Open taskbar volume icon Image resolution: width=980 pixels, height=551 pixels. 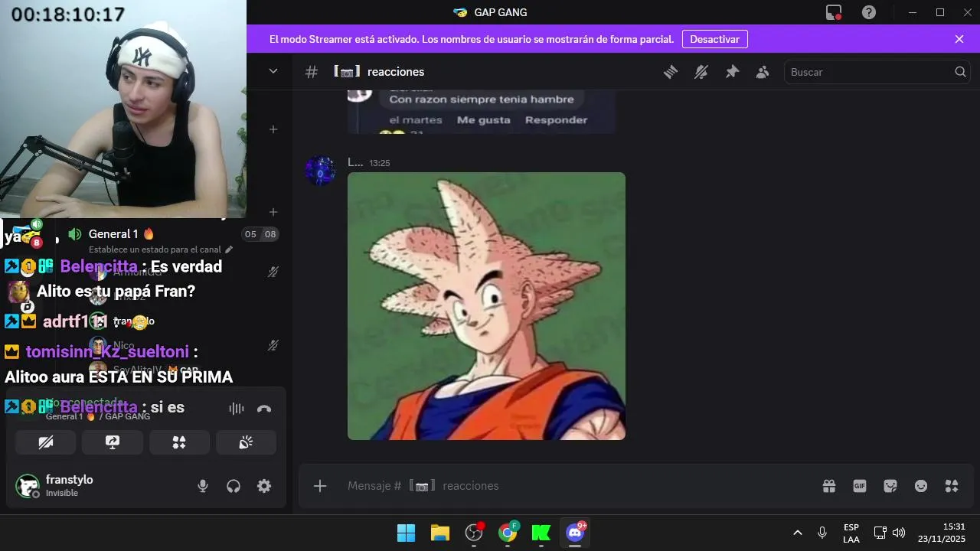point(899,533)
